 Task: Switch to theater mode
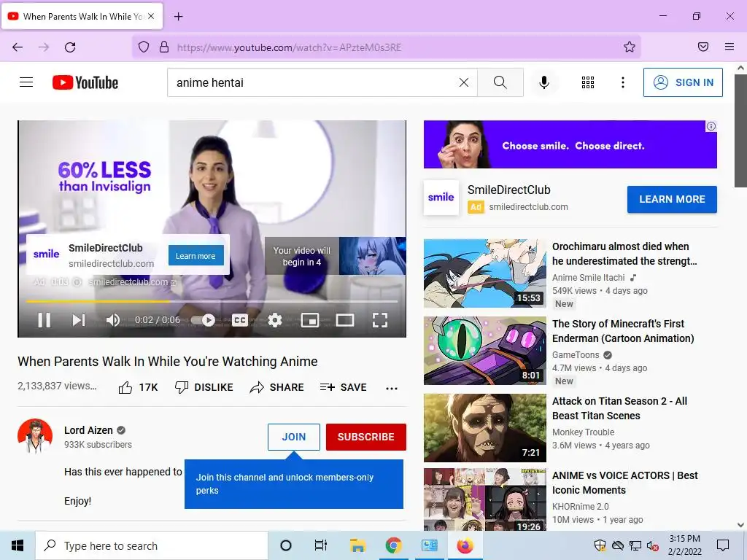click(345, 320)
